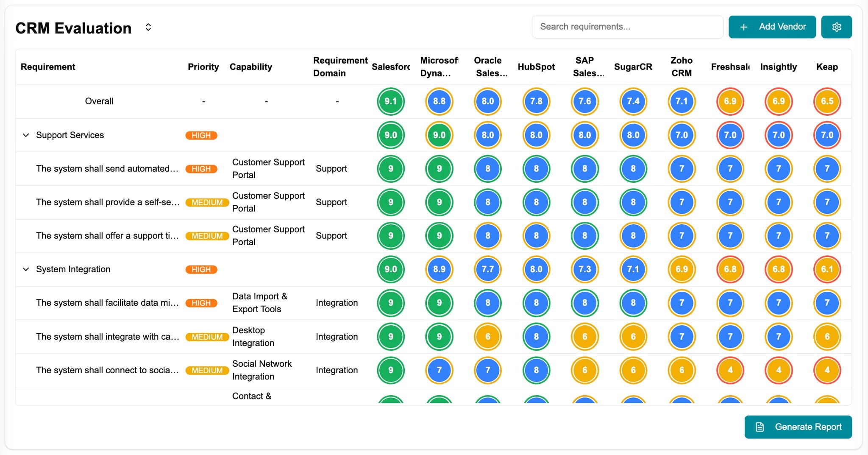Click the HubSpot vendor column header
The image size is (868, 455).
tap(536, 67)
